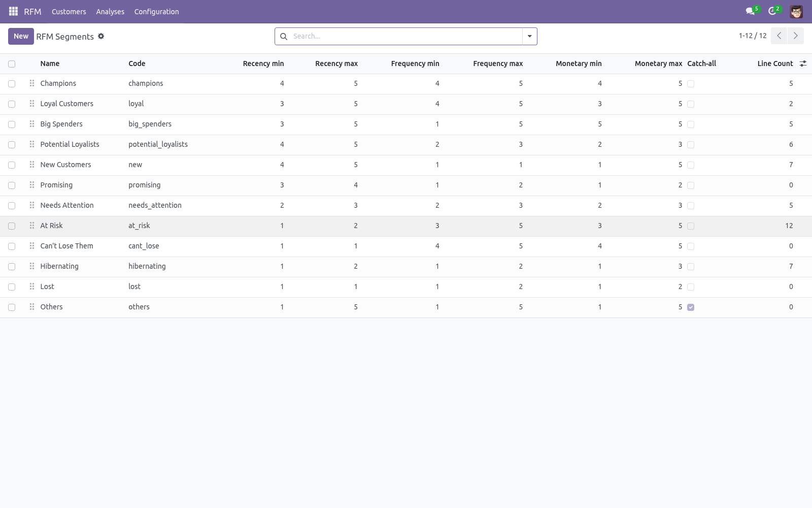Click the RFM app title
The height and width of the screenshot is (508, 812).
[32, 11]
